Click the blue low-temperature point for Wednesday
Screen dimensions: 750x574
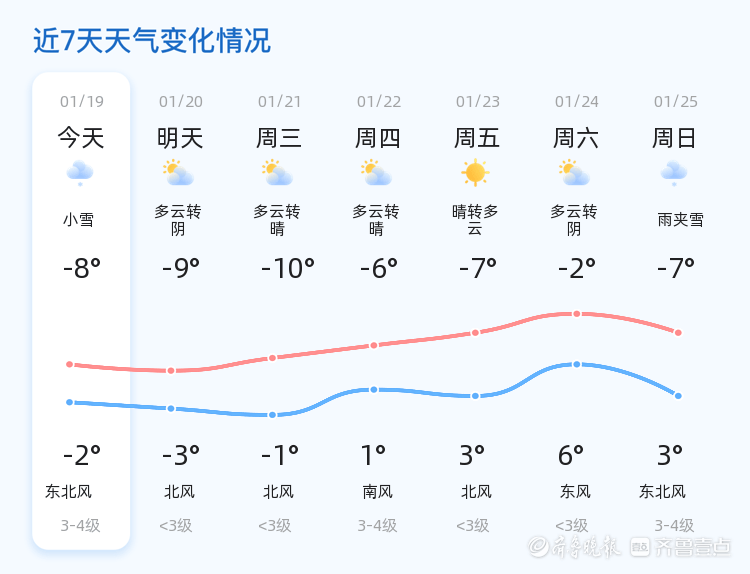[272, 415]
